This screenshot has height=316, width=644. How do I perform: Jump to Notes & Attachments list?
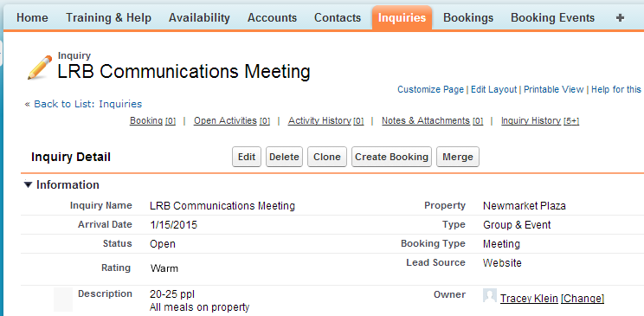432,121
